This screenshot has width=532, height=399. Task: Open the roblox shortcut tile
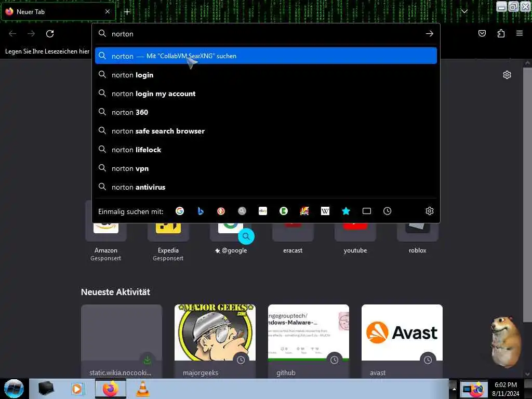pyautogui.click(x=417, y=237)
